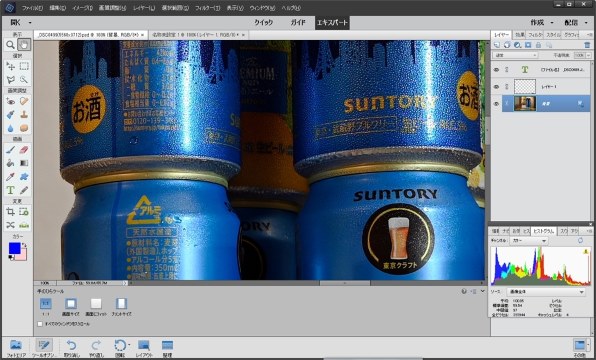This screenshot has height=360, width=596.
Task: Select the Brush tool
Action: [10, 149]
